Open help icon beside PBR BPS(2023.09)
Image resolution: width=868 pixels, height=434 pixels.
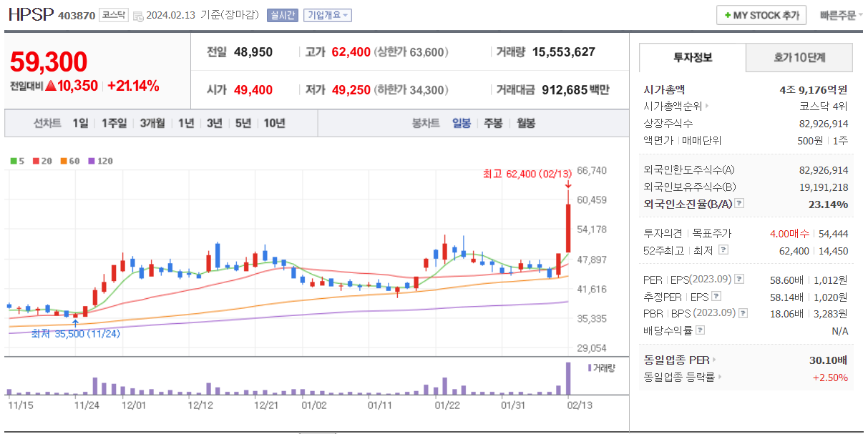coord(744,313)
